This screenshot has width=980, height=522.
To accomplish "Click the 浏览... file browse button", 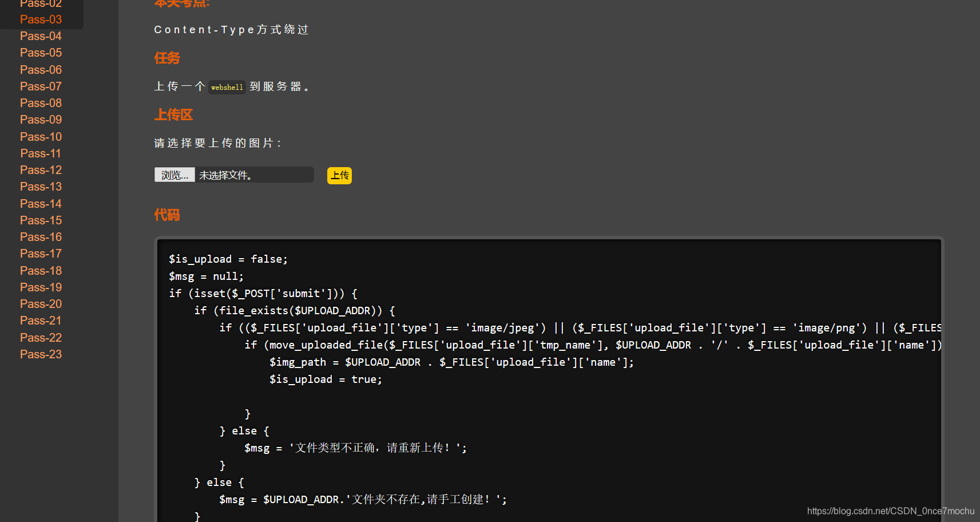I will [174, 175].
